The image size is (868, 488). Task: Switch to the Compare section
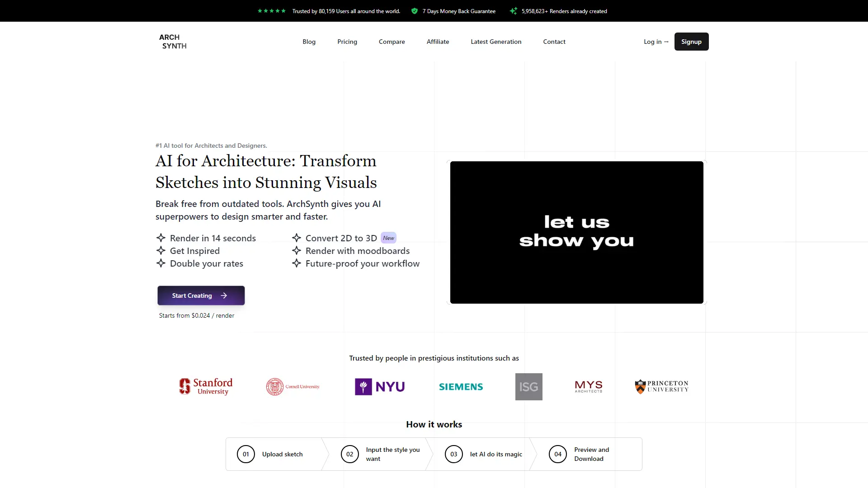pos(392,41)
